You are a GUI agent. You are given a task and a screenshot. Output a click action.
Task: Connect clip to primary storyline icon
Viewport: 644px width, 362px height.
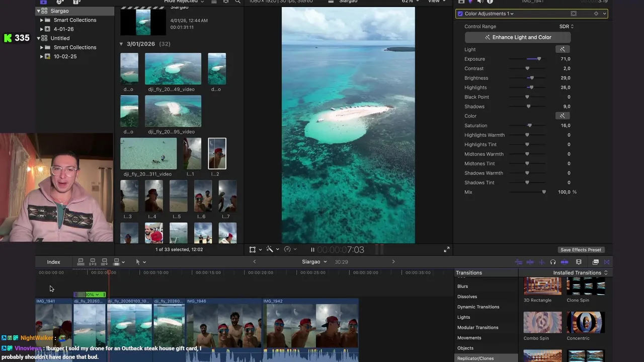(80, 262)
